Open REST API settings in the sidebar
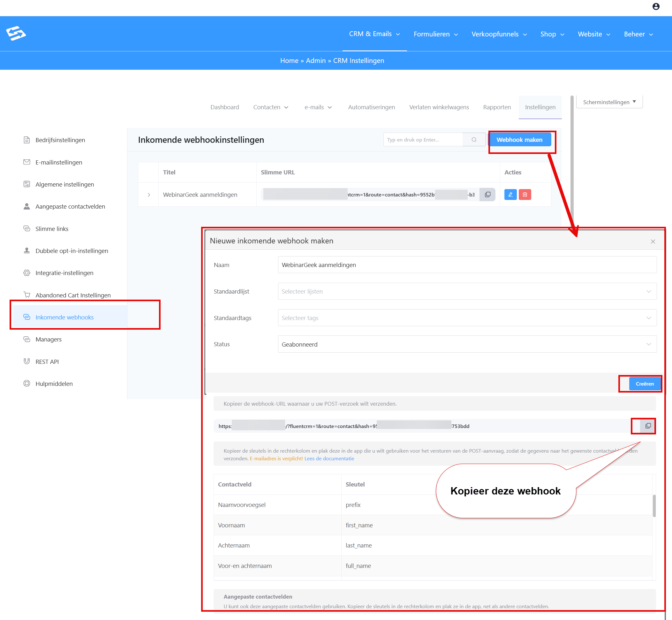 tap(47, 361)
